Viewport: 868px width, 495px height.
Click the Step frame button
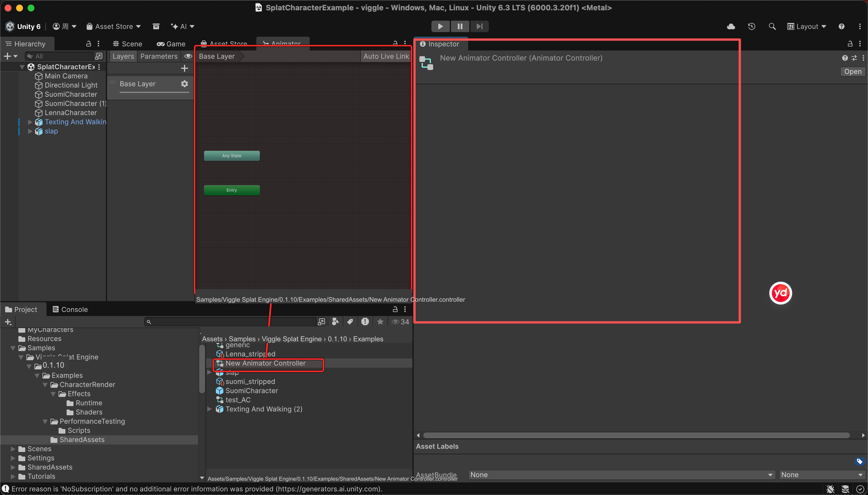[479, 26]
